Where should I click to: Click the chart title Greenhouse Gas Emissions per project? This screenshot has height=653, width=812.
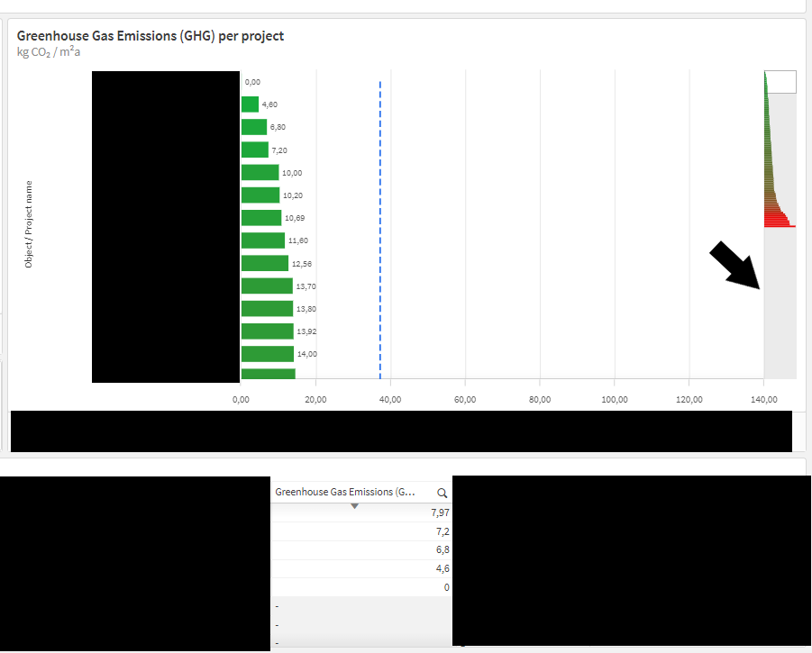click(151, 36)
